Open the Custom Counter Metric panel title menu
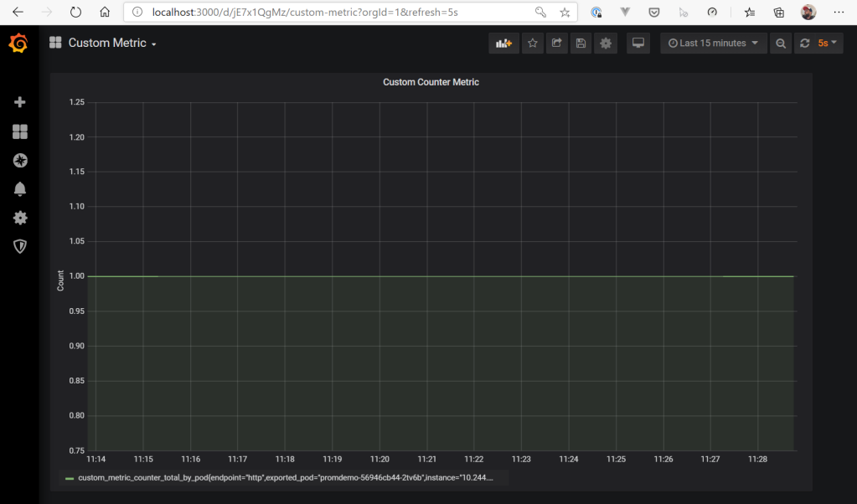This screenshot has height=504, width=857. click(x=431, y=82)
